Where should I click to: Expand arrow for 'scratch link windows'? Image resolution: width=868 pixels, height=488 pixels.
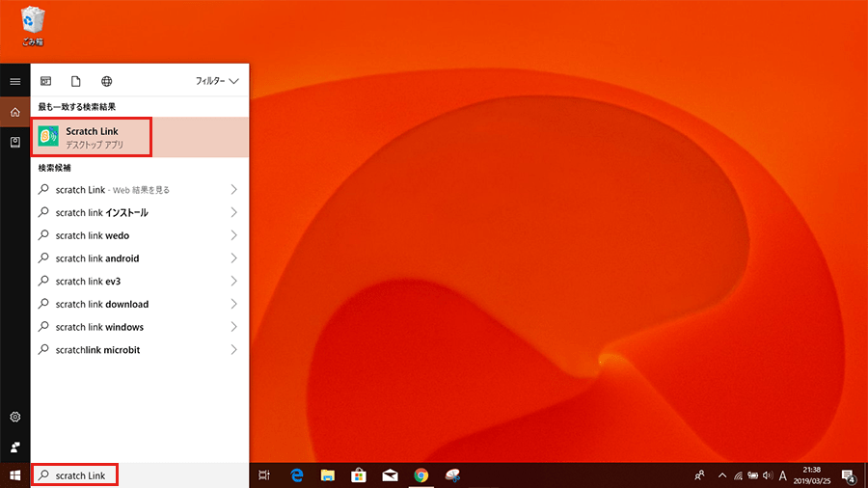click(233, 327)
